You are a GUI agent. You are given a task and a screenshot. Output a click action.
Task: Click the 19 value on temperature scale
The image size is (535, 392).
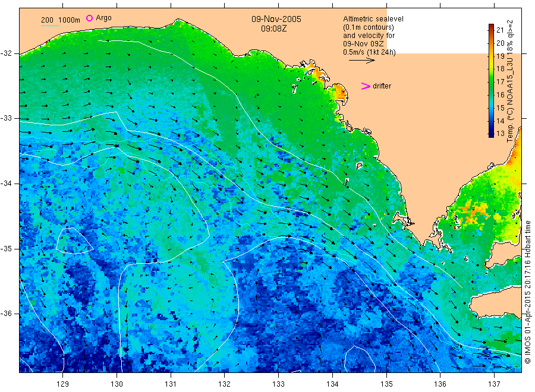tap(500, 56)
